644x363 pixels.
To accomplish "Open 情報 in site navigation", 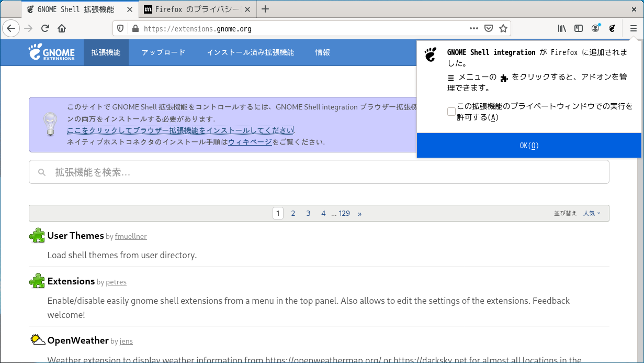I will click(322, 52).
